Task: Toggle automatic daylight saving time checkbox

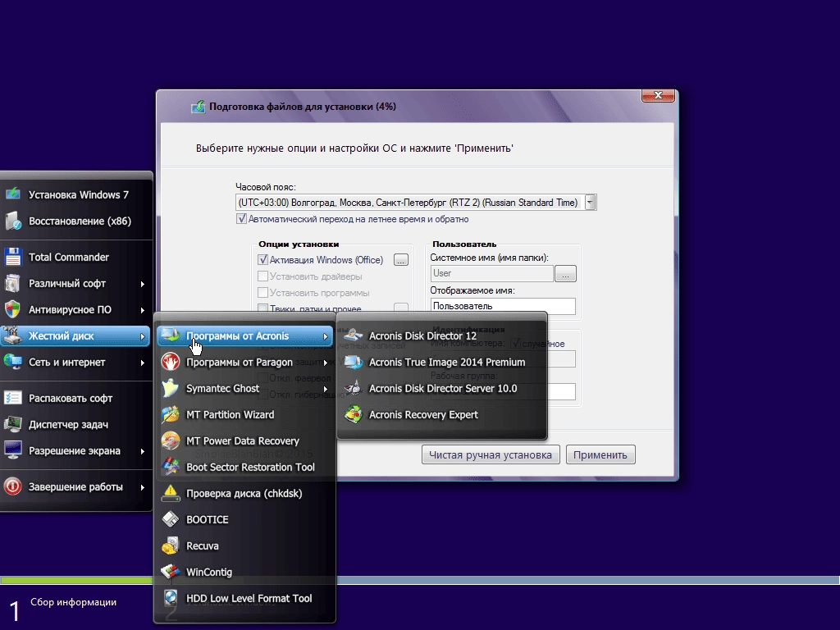Action: click(242, 218)
